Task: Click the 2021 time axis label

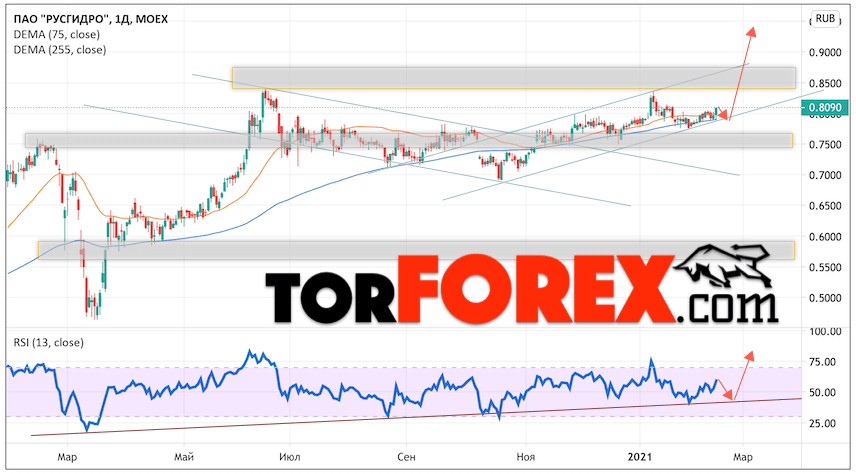Action: point(639,457)
